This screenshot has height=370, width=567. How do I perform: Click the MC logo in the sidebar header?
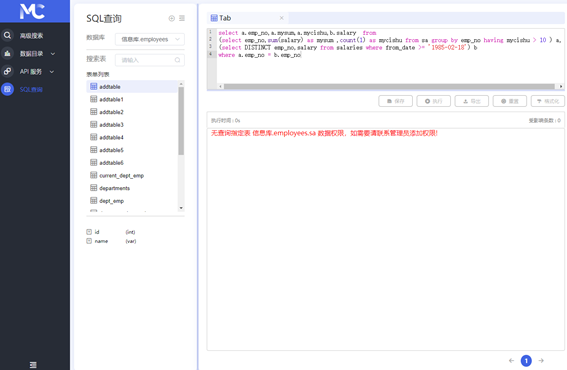coord(32,11)
